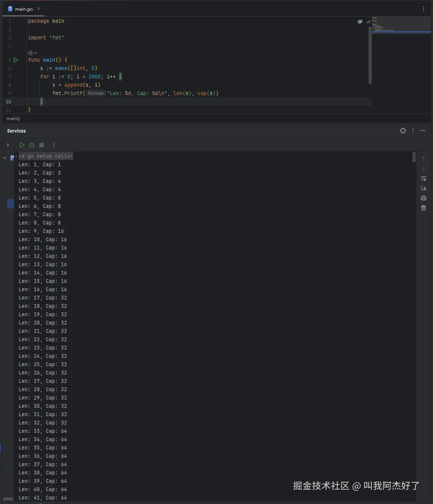This screenshot has height=504, width=433.
Task: Click output line 'Len: 33, Cap: 64'
Action: click(43, 431)
